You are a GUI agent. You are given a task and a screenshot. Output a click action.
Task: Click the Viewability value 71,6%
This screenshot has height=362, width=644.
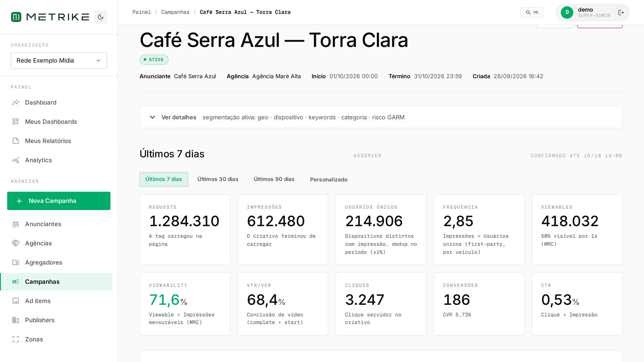click(x=168, y=300)
